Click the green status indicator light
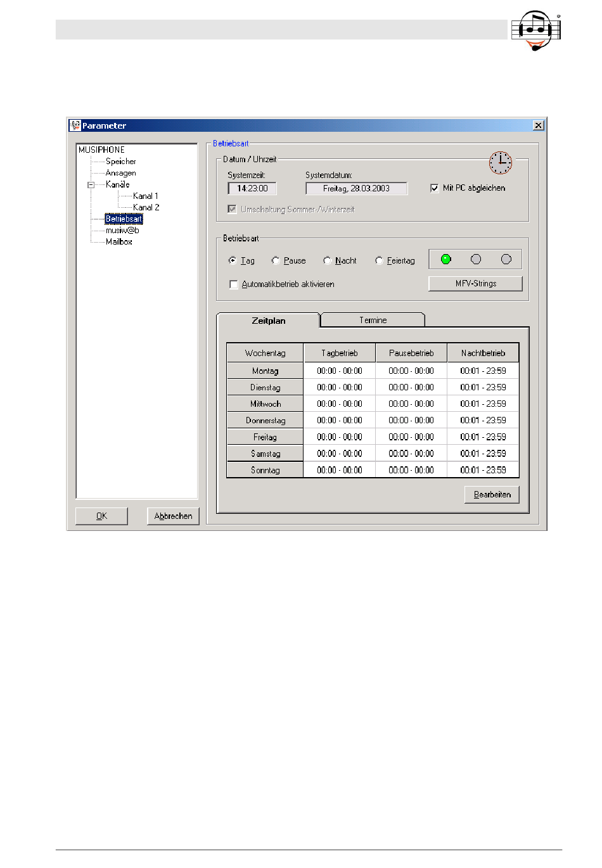Viewport: 602px width, 868px height. pyautogui.click(x=446, y=259)
